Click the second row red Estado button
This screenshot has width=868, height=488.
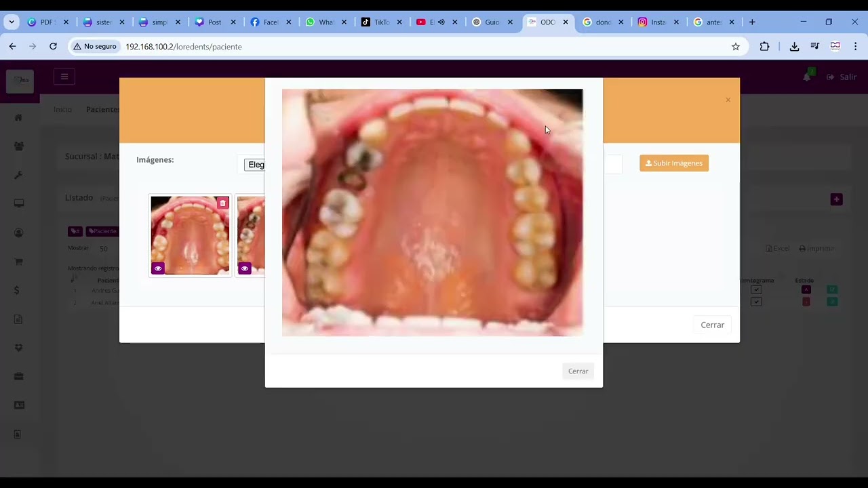coord(806,302)
